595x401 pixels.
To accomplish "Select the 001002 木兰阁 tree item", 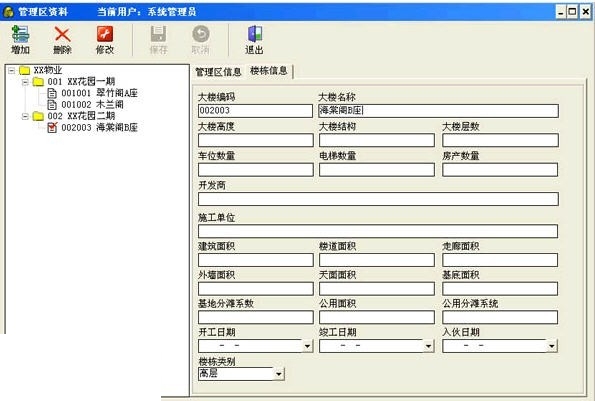I will 92,104.
